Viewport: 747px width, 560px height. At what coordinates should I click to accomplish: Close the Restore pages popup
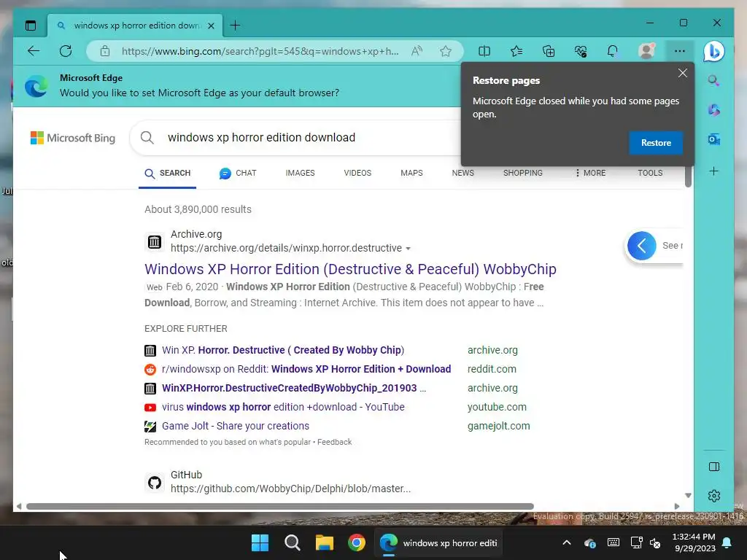tap(683, 73)
